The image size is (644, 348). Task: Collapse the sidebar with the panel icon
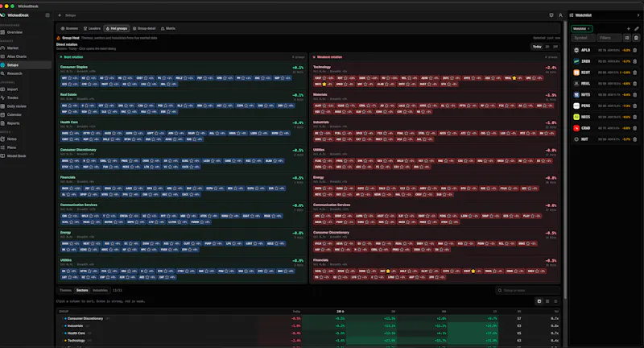click(47, 15)
